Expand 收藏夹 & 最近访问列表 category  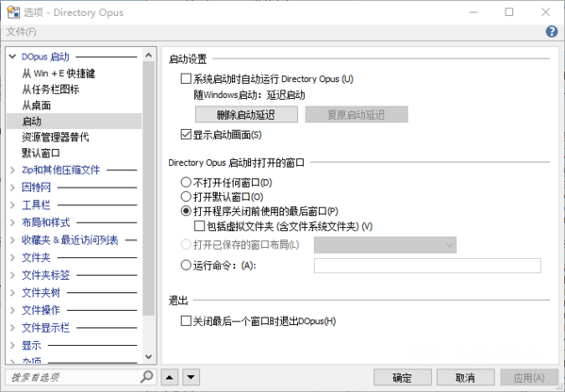click(x=12, y=240)
